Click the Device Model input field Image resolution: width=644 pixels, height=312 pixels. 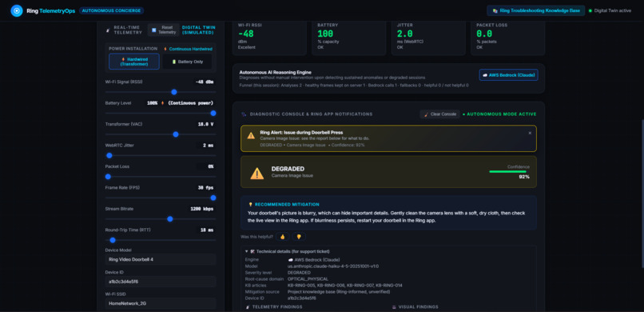point(161,259)
